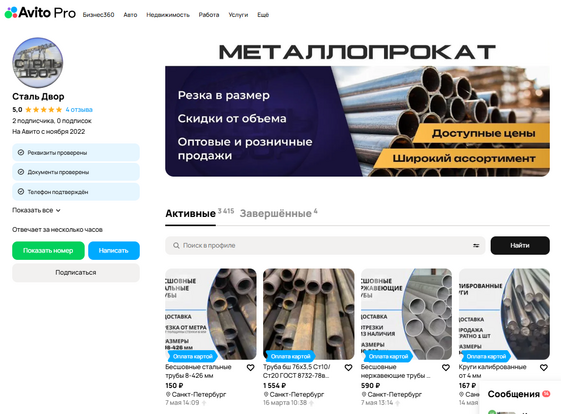Click the Показать номер button
The height and width of the screenshot is (414, 561).
pyautogui.click(x=48, y=250)
